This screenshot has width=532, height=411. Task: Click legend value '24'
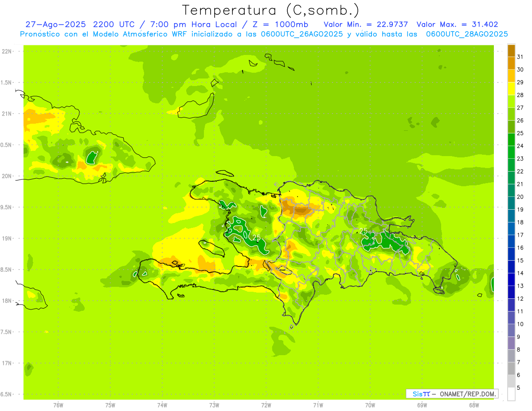(x=520, y=146)
